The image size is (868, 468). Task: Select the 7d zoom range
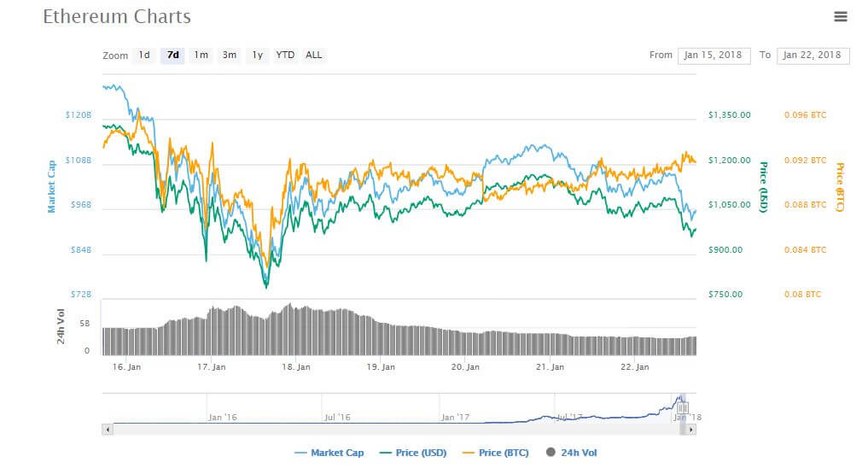[x=172, y=55]
